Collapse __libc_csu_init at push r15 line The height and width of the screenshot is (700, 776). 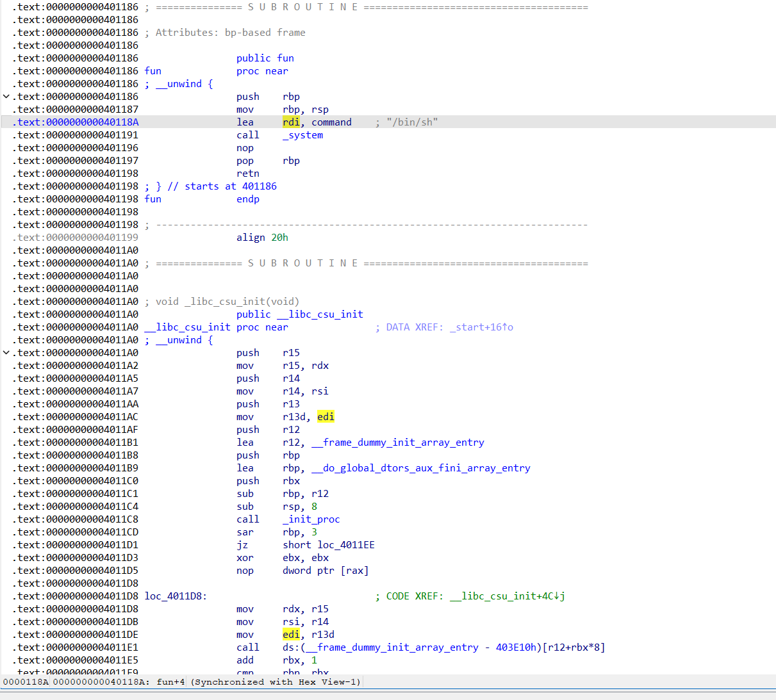click(x=6, y=353)
